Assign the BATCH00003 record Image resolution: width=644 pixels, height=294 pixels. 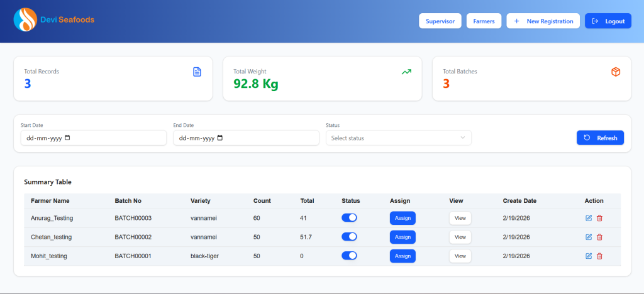[x=402, y=218]
